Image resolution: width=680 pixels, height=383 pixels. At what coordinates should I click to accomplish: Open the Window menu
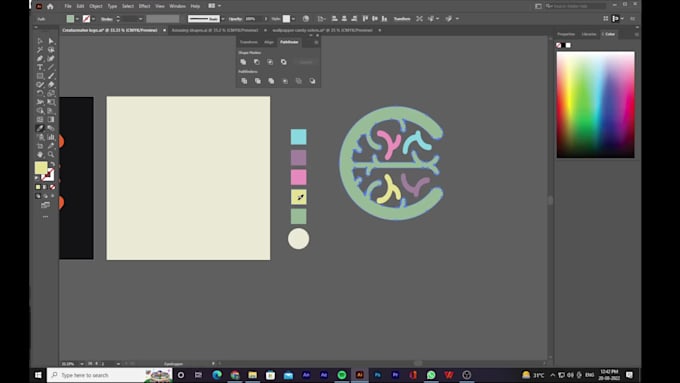(x=177, y=6)
